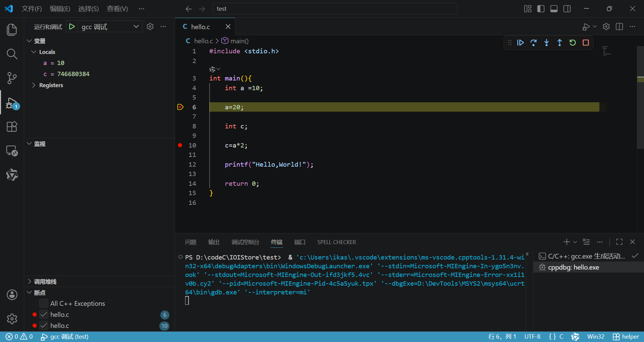This screenshot has width=644, height=342.
Task: Select the cppdbg: hello.exe terminal
Action: coord(588,267)
